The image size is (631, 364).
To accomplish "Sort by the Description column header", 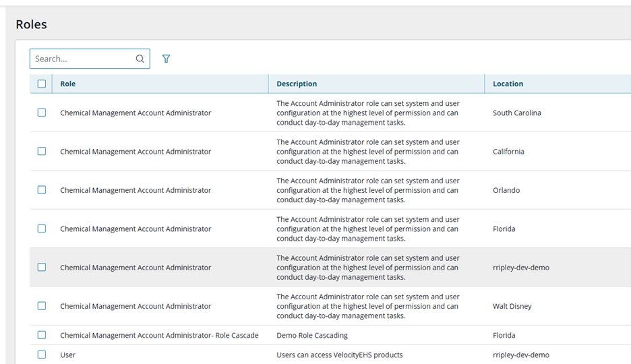I will click(x=297, y=84).
